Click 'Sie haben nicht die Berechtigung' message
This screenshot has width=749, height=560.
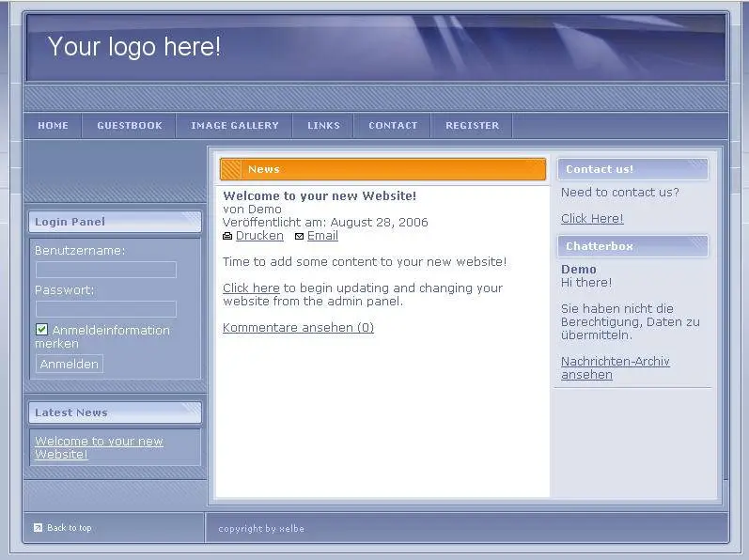[x=630, y=321]
